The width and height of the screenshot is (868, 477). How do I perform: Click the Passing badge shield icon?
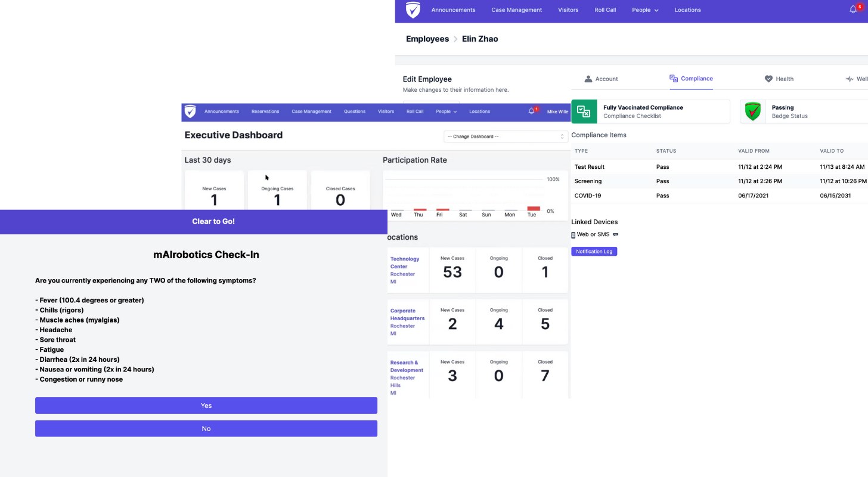click(x=753, y=111)
